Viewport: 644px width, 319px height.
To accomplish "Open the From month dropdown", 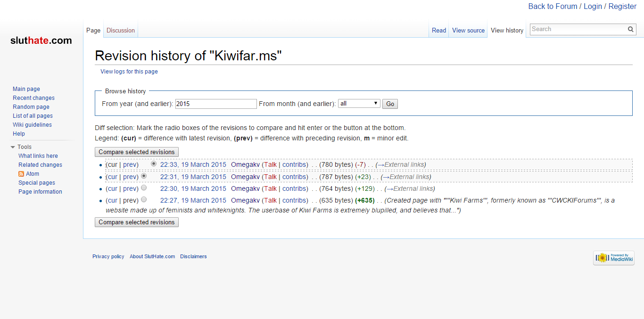I will click(359, 104).
